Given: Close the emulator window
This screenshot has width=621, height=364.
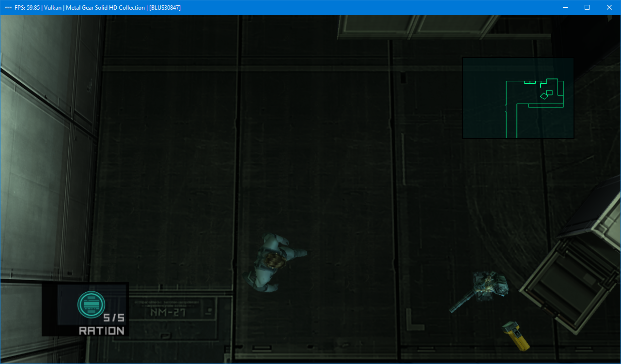Looking at the screenshot, I should 609,7.
